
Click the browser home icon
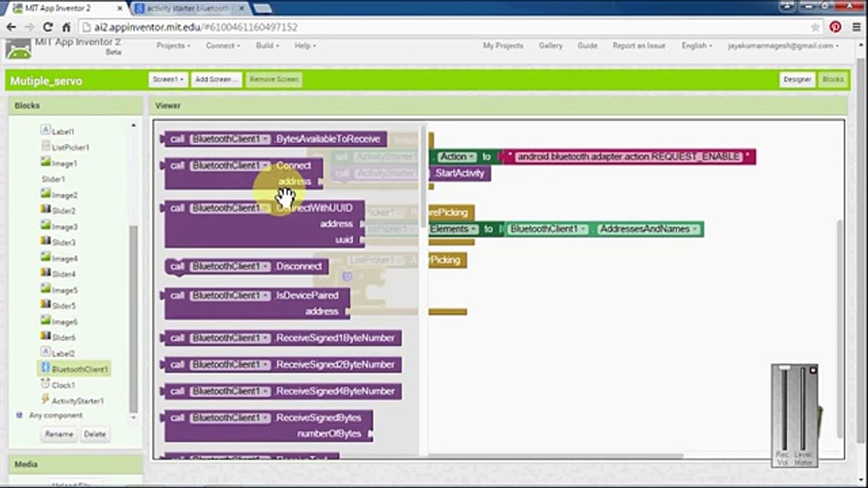(66, 27)
